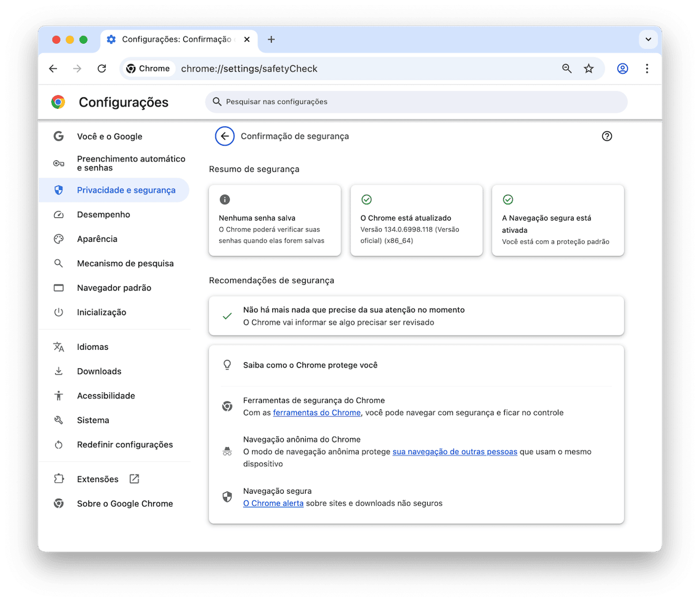Click the palette Aparência icon

click(x=59, y=239)
